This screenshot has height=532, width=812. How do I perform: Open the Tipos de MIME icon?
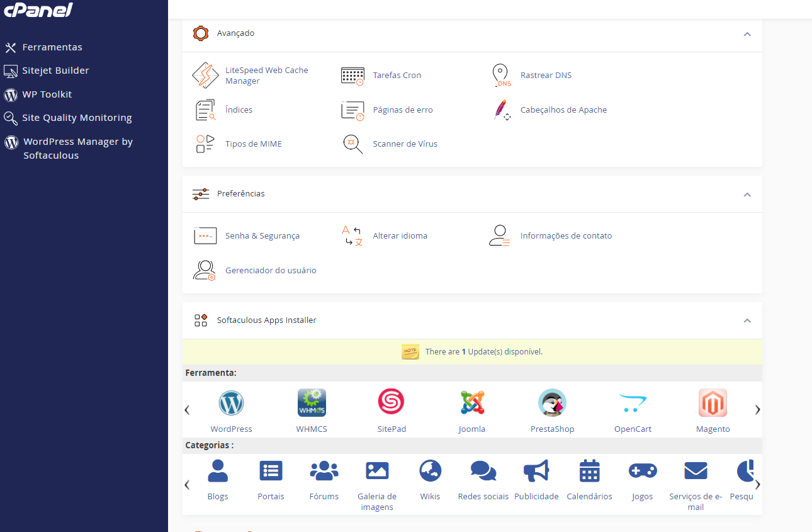click(x=205, y=144)
